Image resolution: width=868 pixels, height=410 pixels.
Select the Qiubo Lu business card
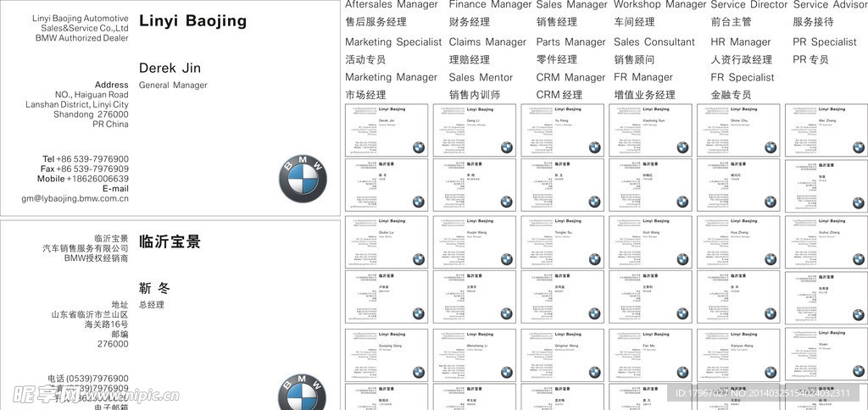click(387, 242)
